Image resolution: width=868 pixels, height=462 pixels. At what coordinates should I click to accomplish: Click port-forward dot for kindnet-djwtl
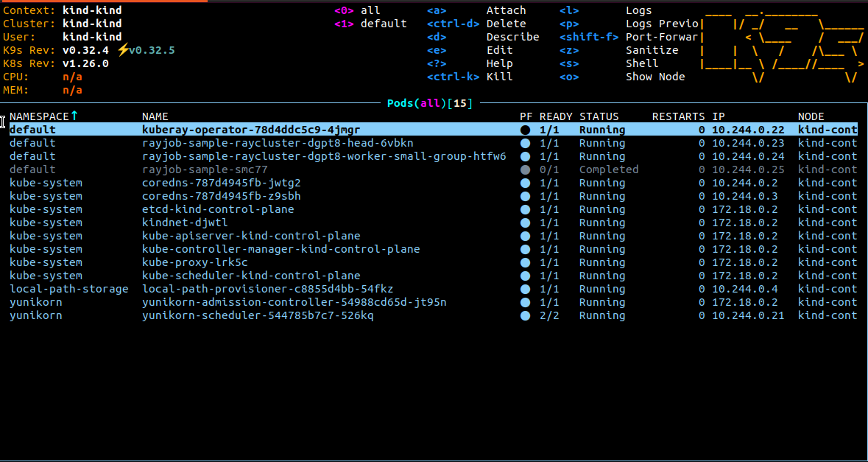pyautogui.click(x=525, y=223)
